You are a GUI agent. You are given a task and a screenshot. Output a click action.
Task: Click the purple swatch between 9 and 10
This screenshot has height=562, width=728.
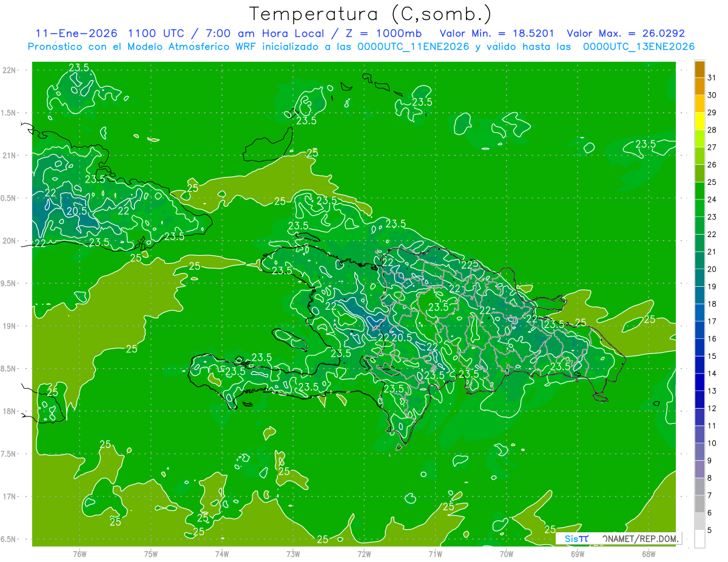click(699, 452)
